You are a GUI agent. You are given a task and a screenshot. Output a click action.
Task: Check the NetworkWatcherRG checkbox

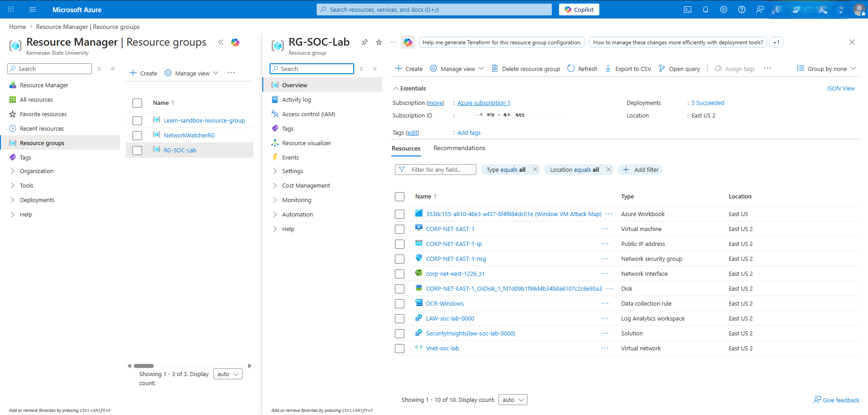[x=137, y=135]
